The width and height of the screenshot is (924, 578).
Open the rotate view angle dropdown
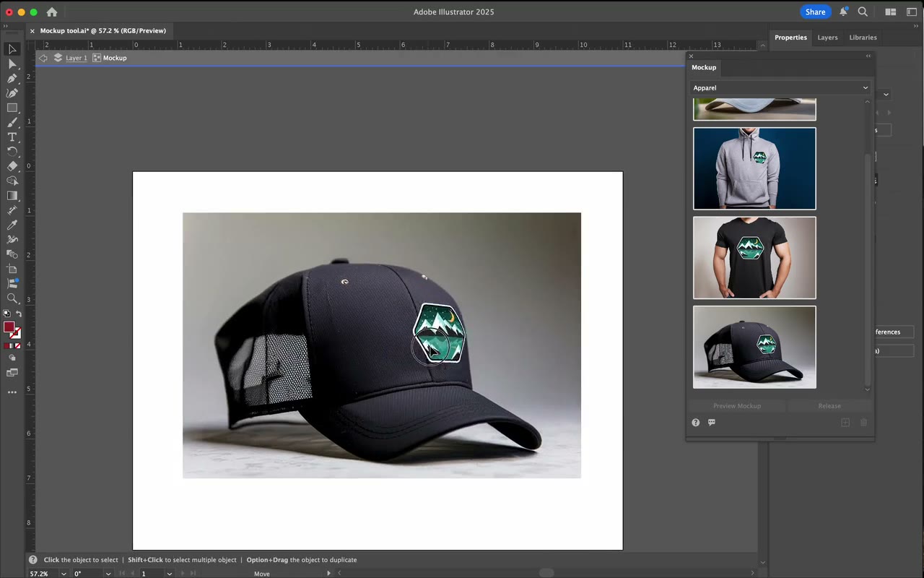point(108,574)
